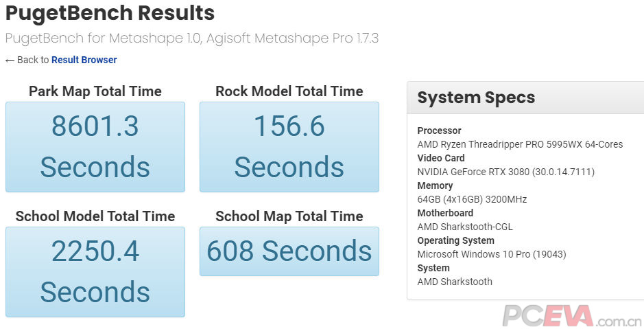Click the Processor label in System Specs

[439, 131]
